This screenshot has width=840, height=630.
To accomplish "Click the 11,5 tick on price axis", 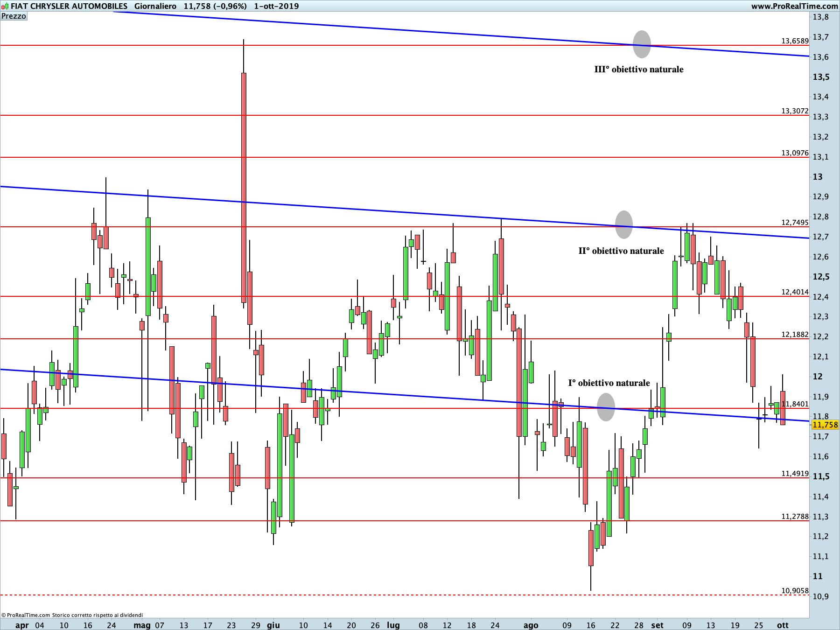I will pos(821,476).
